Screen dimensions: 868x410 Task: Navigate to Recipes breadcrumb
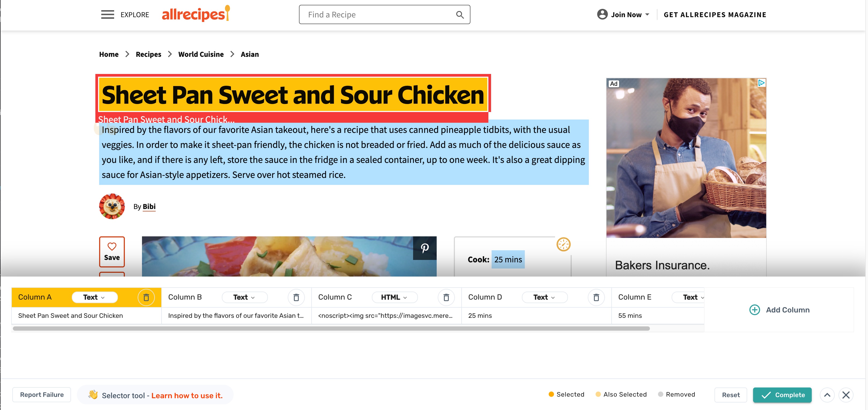(x=148, y=54)
